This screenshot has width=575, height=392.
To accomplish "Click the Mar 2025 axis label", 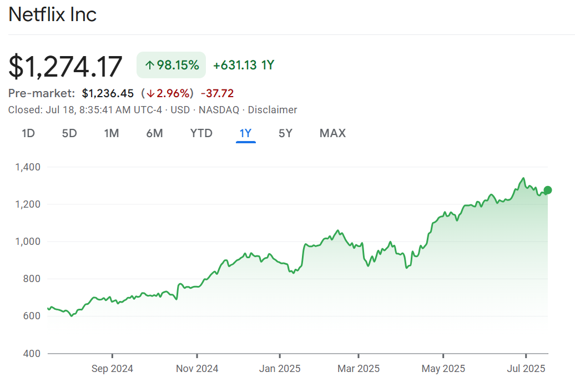I will pyautogui.click(x=359, y=369).
